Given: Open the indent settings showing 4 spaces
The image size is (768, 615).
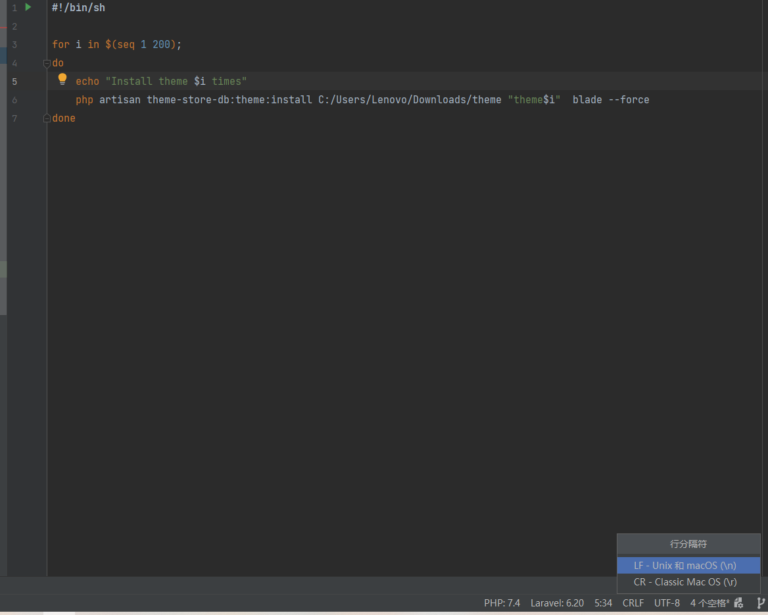Looking at the screenshot, I should click(709, 603).
